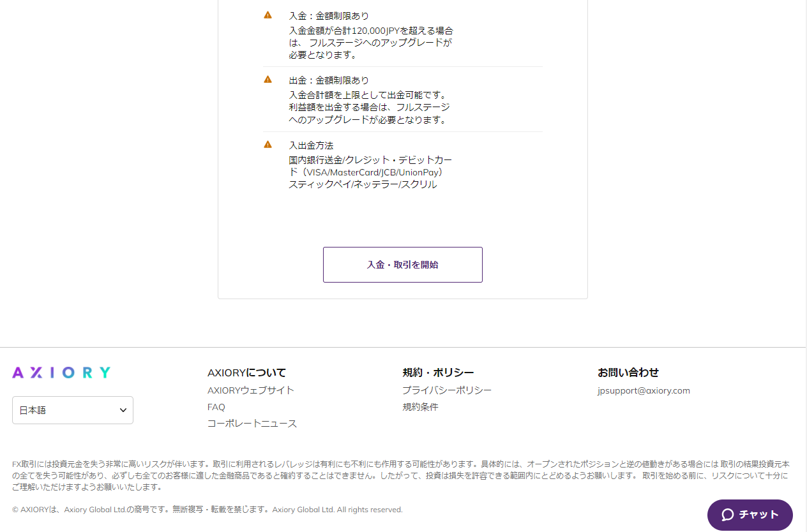Click the FX取引 risk disclaimer paragraph
Viewport: 807px width, 532px height.
coord(401,475)
